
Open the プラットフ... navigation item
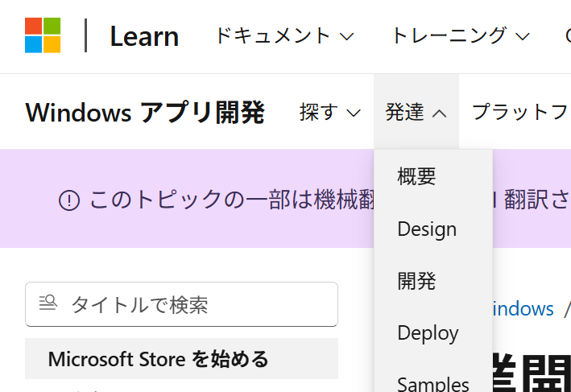click(521, 112)
